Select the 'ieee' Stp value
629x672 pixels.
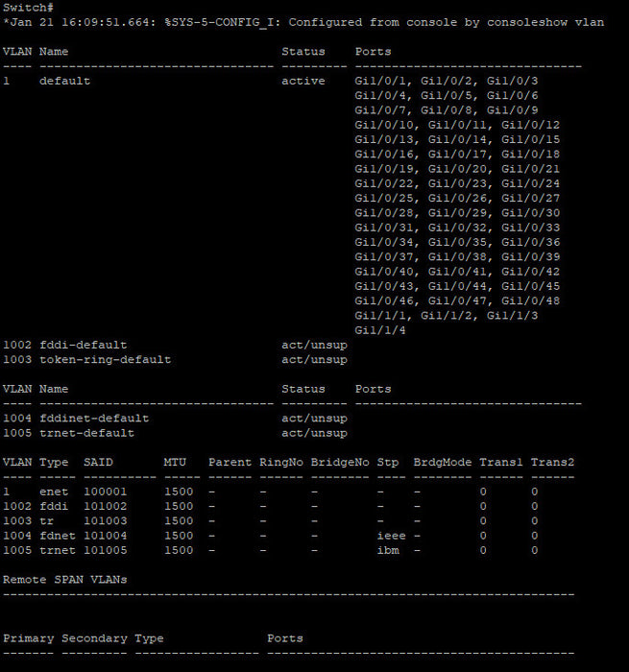392,536
